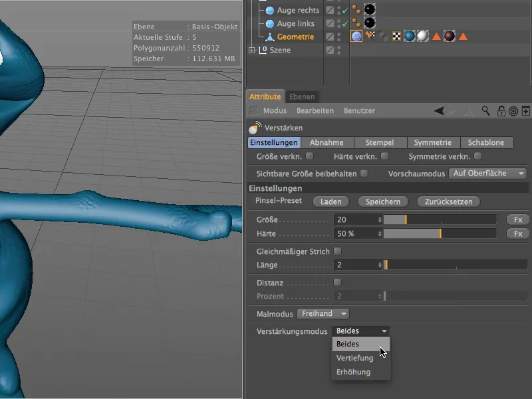The height and width of the screenshot is (399, 532).
Task: Choose Beides in Verstärkungsmodus list
Action: click(x=361, y=344)
